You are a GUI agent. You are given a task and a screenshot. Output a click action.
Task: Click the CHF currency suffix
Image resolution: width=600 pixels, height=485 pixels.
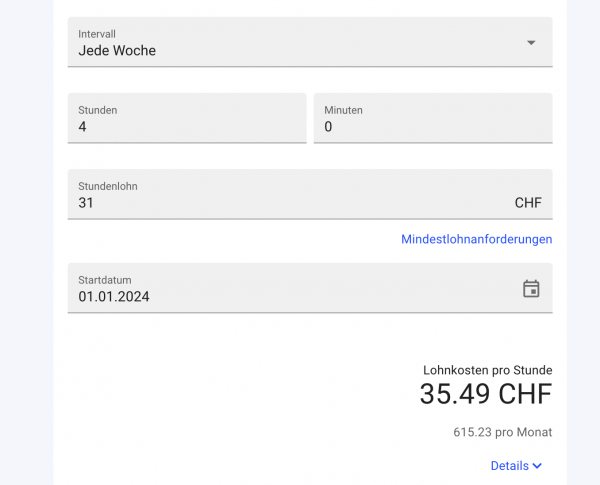coord(528,203)
